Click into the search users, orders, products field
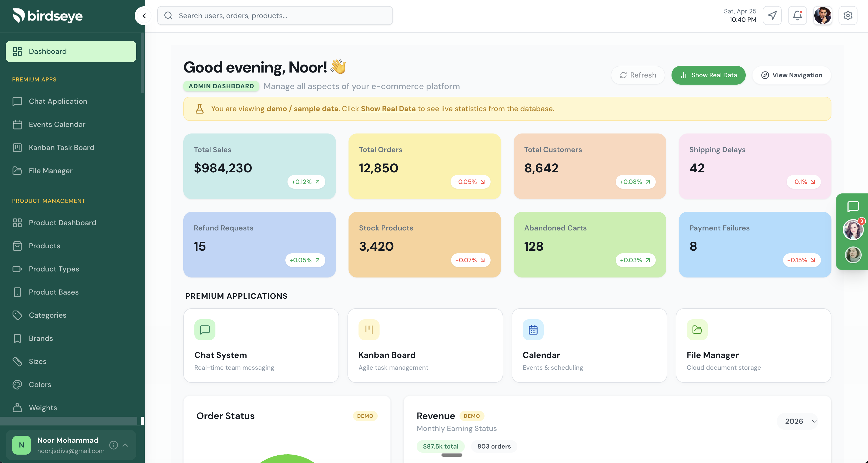 click(275, 16)
